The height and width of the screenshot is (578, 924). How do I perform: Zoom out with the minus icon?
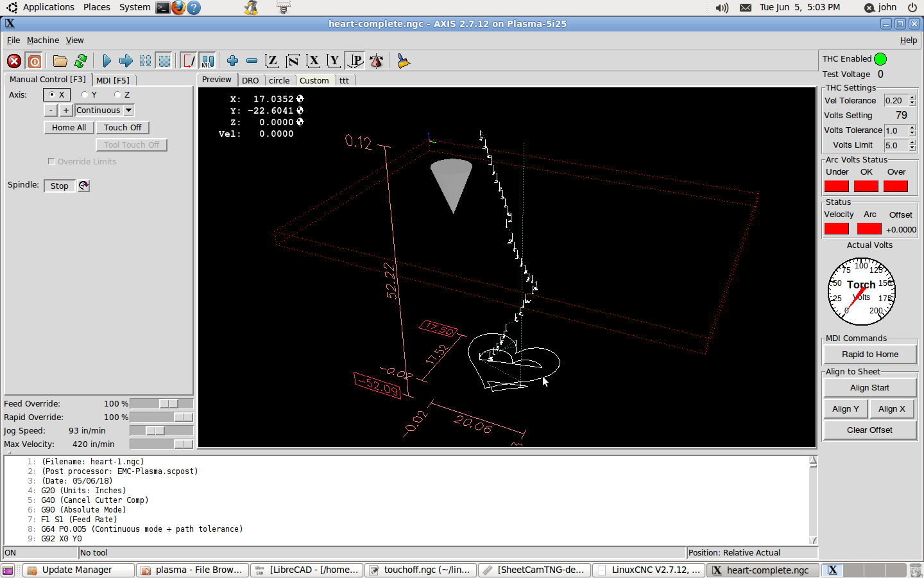[252, 61]
